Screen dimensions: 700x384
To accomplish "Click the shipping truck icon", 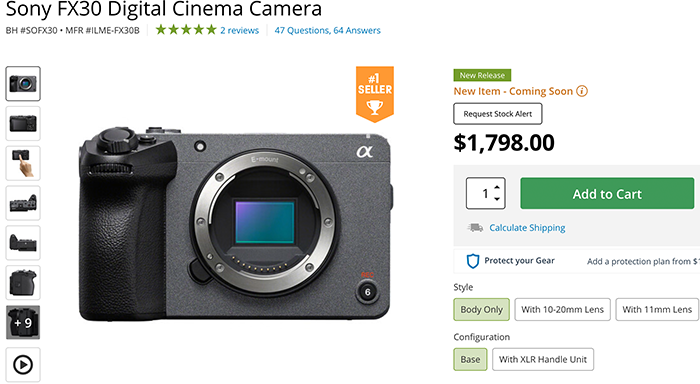I will pos(475,228).
